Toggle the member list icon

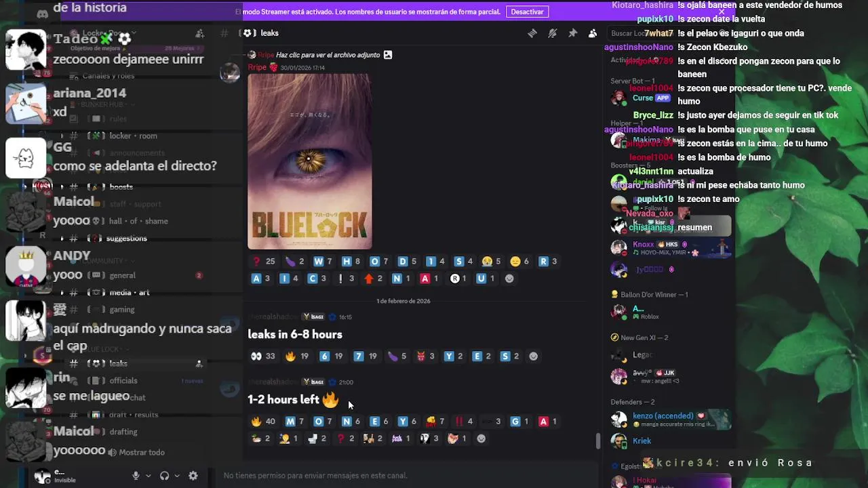pos(593,33)
